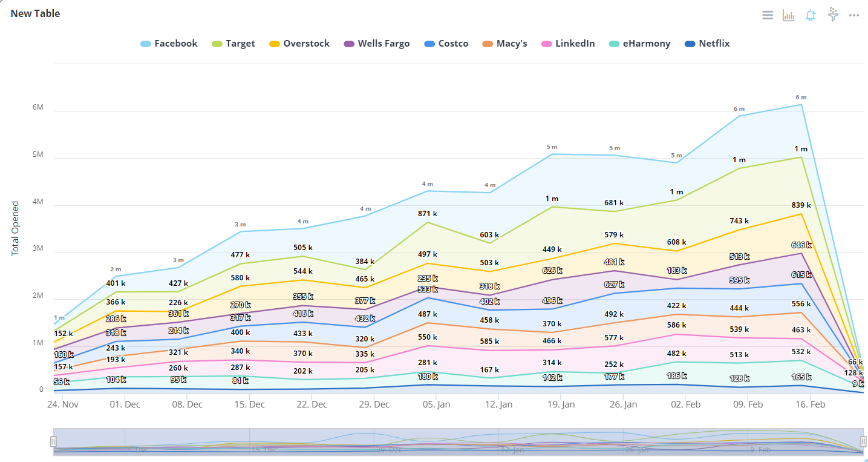Viewport: 868px width, 462px height.
Task: Open the three-dot more options menu
Action: click(x=854, y=15)
